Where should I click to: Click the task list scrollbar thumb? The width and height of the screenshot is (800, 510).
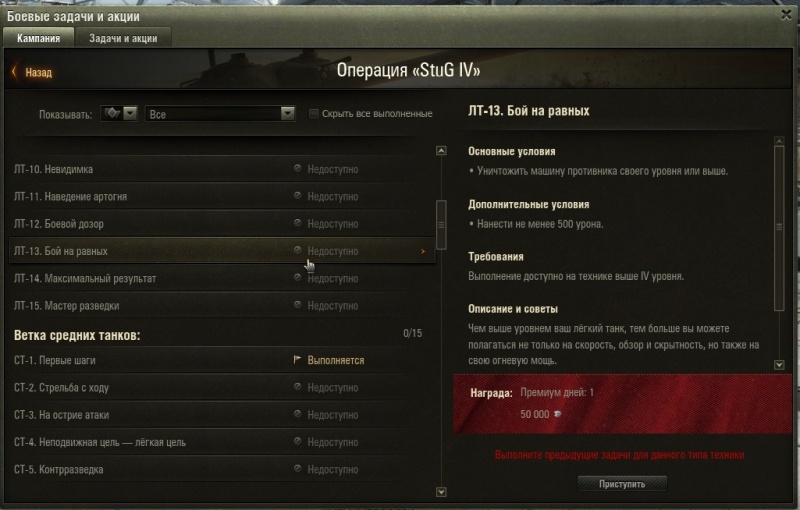tap(441, 225)
